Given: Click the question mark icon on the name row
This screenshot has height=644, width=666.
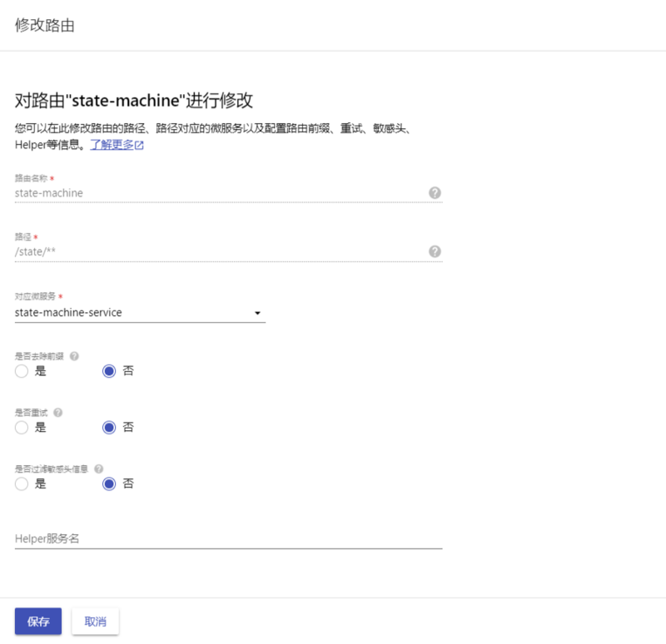Looking at the screenshot, I should 435,192.
